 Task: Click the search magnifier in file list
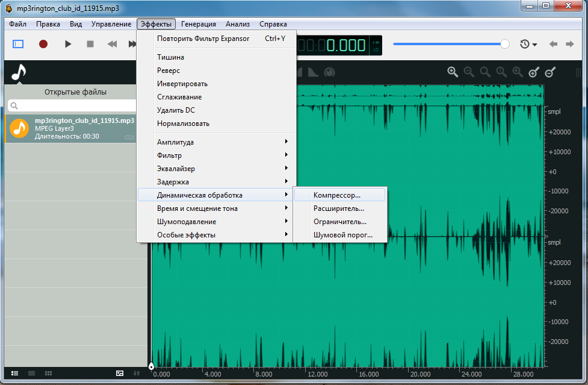[14, 105]
